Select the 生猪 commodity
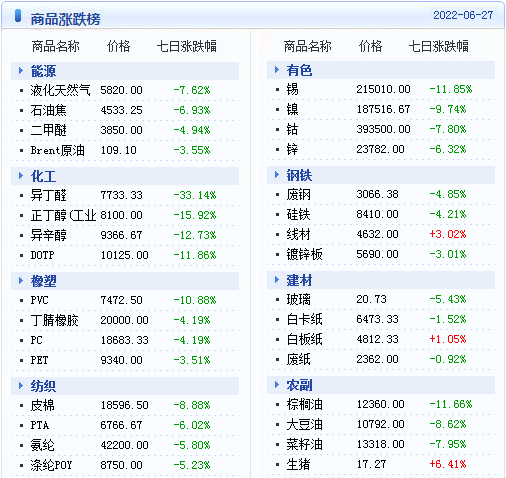This screenshot has width=506, height=478. 298,464
